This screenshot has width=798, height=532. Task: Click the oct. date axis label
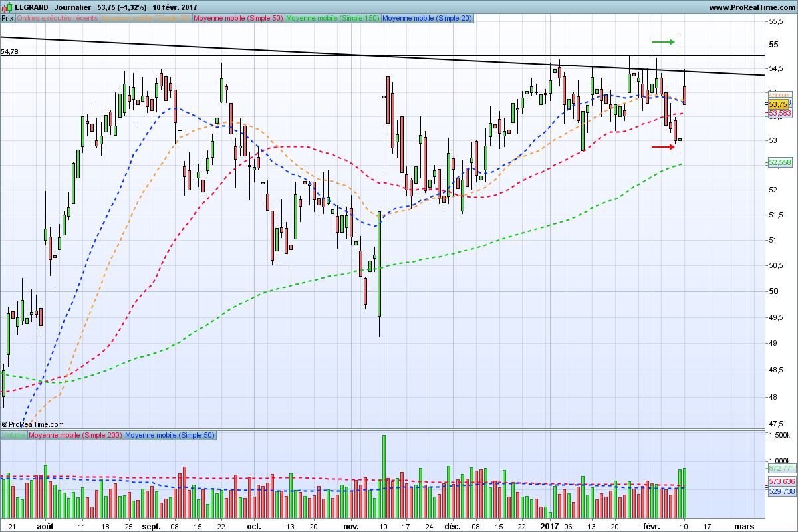pos(253,525)
